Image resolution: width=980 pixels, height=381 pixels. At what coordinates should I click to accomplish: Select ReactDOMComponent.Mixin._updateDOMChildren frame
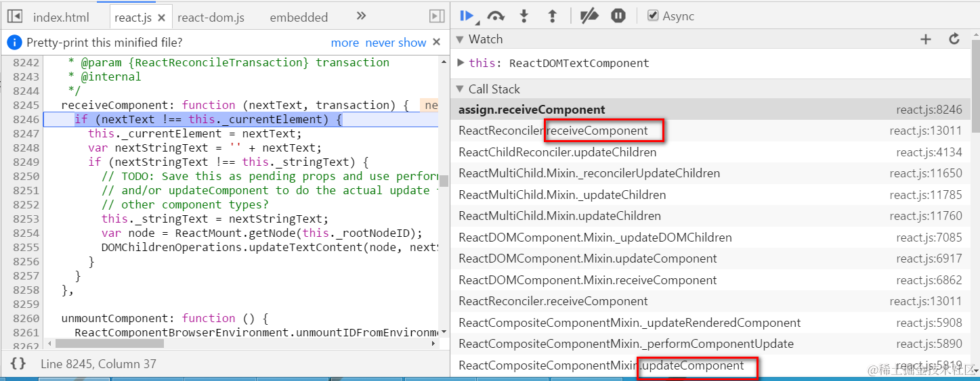click(710, 238)
